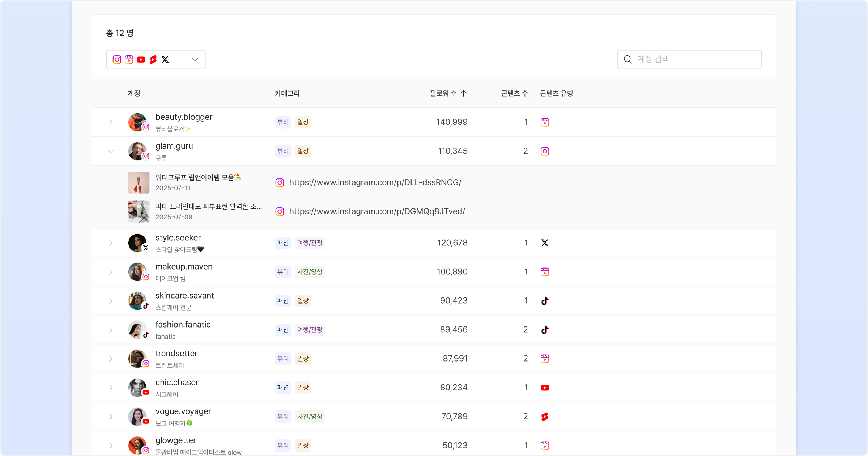Screen dimensions: 868x456
Task: Collapse the glam.guru row
Action: pos(111,151)
